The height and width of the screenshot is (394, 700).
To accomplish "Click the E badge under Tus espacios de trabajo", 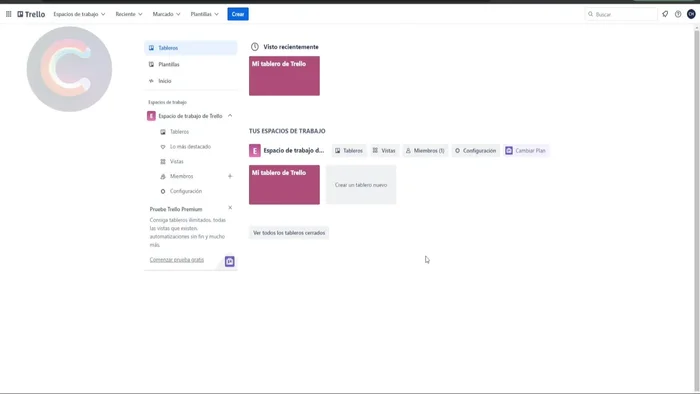I will pos(254,151).
